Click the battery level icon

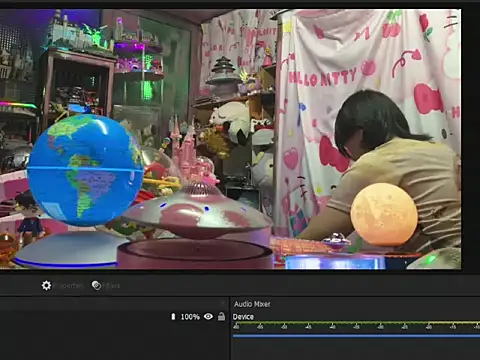coord(173,317)
